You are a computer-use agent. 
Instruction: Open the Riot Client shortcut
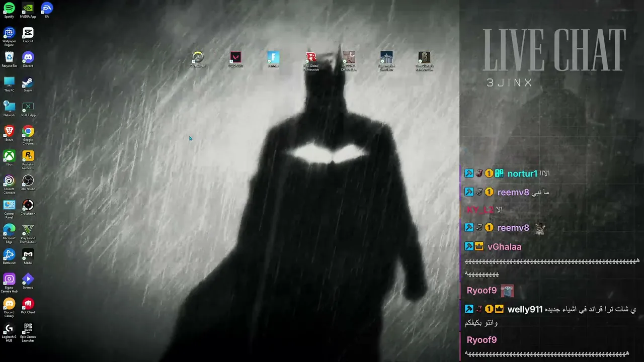(x=28, y=306)
